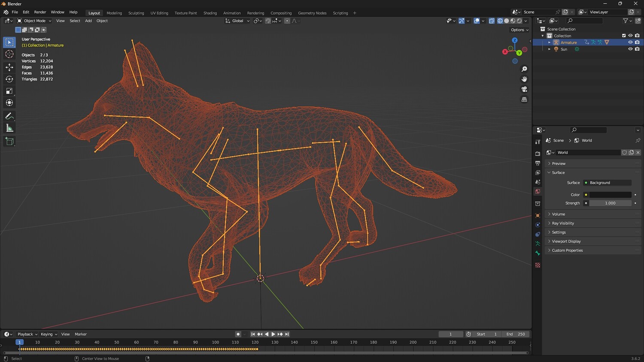Viewport: 644px width, 362px height.
Task: Hide the Sun light using its eye icon
Action: (x=630, y=49)
